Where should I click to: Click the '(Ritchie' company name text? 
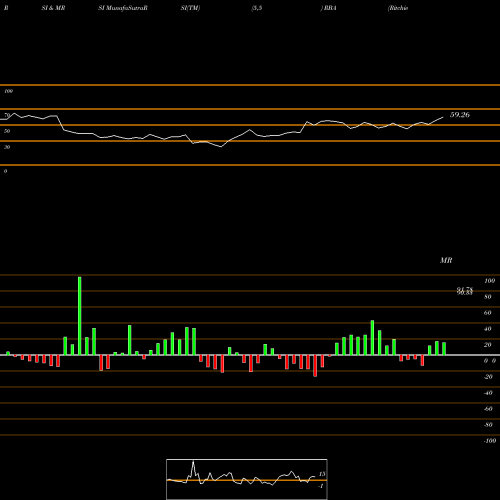[x=398, y=8]
